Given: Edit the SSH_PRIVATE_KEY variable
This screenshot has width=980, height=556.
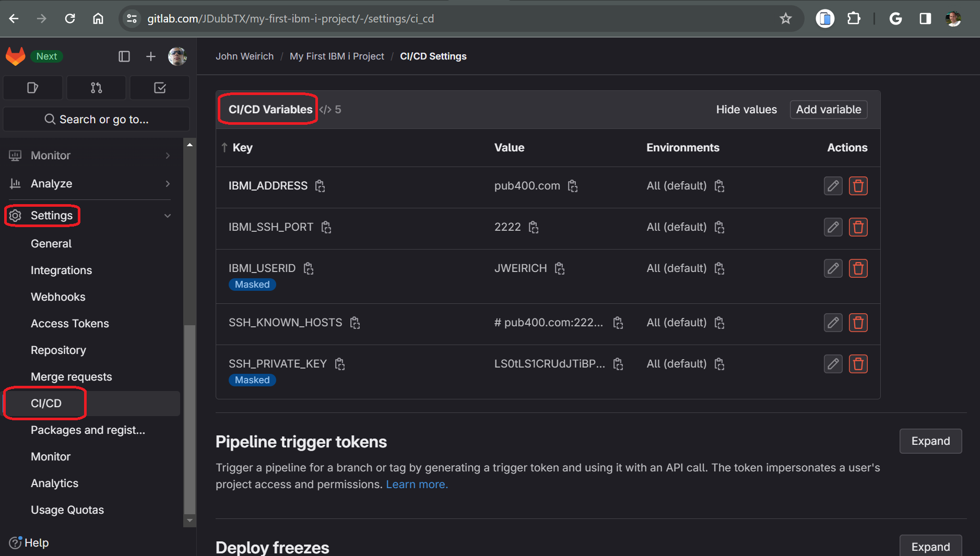Looking at the screenshot, I should click(833, 364).
